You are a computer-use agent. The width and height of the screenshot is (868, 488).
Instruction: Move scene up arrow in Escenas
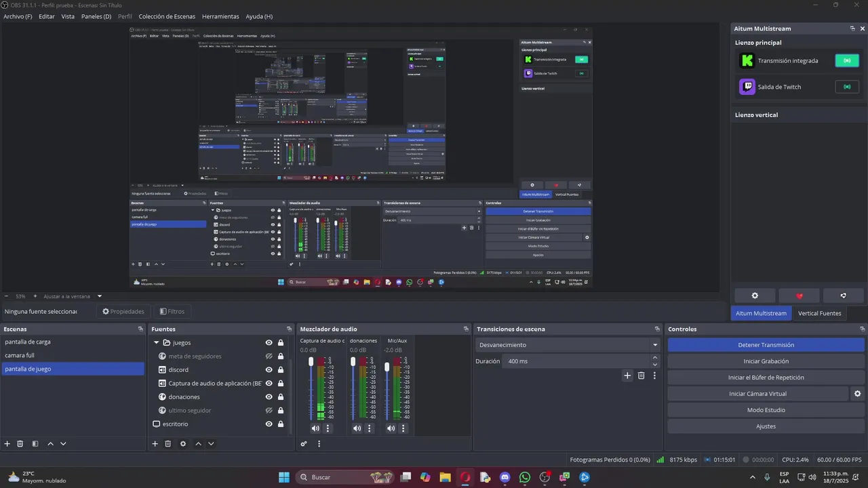click(50, 444)
